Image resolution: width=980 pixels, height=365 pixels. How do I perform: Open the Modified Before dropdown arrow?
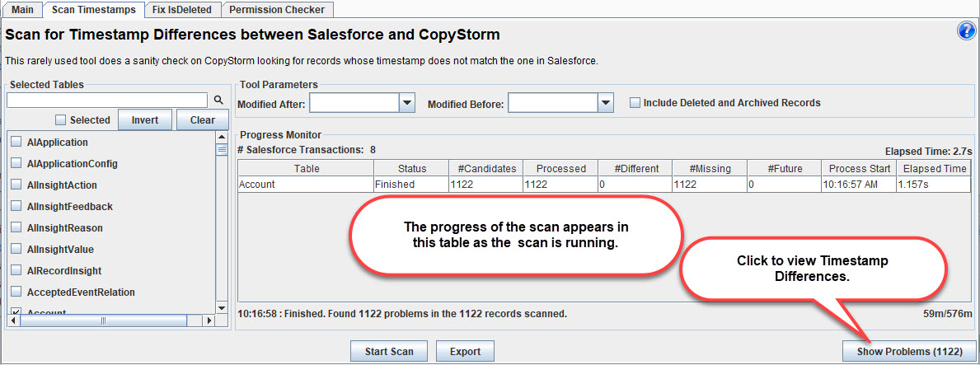(x=607, y=103)
